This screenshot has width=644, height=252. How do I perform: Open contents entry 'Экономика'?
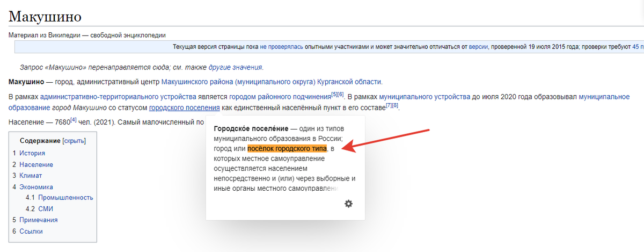point(36,187)
